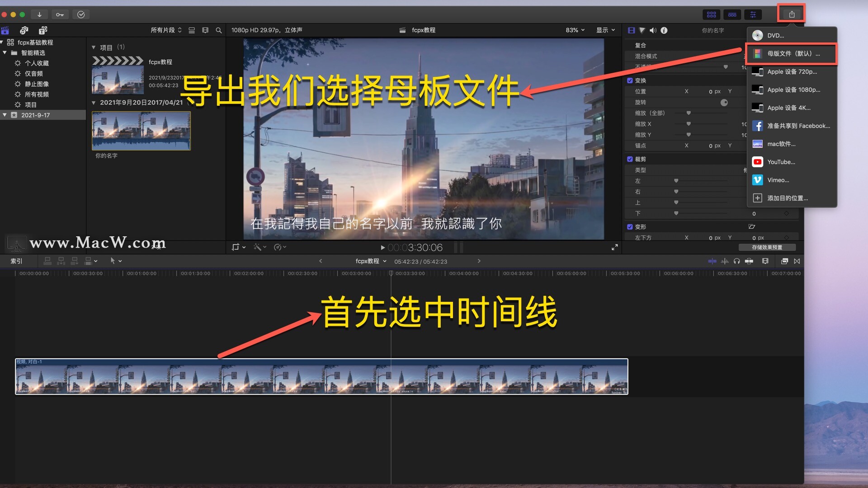Image resolution: width=868 pixels, height=488 pixels.
Task: Open the 83% viewer zoom dropdown
Action: pyautogui.click(x=575, y=30)
